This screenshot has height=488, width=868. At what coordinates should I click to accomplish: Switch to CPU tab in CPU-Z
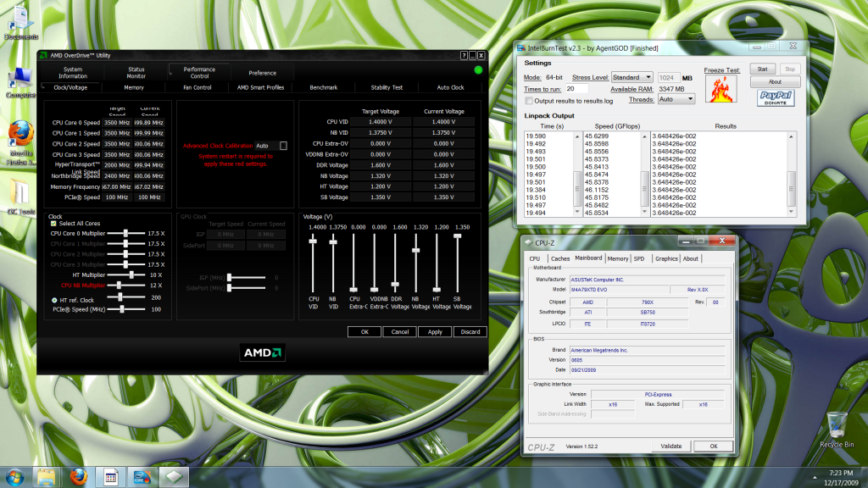point(535,258)
